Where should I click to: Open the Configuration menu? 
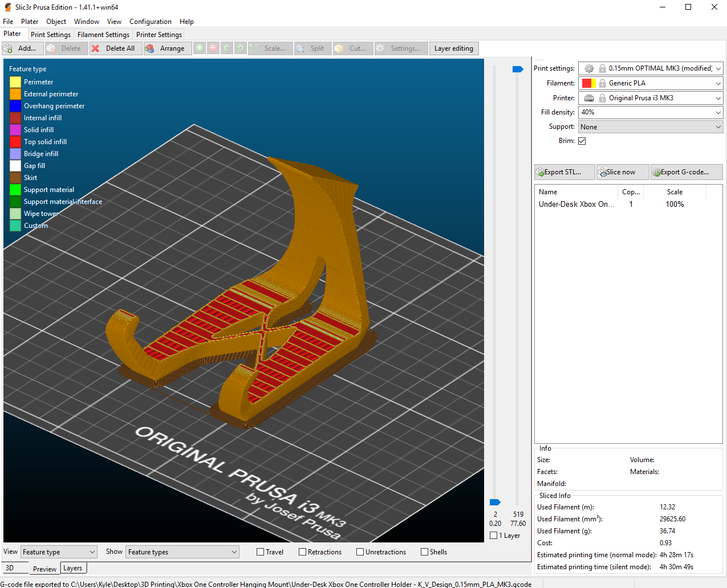(150, 22)
